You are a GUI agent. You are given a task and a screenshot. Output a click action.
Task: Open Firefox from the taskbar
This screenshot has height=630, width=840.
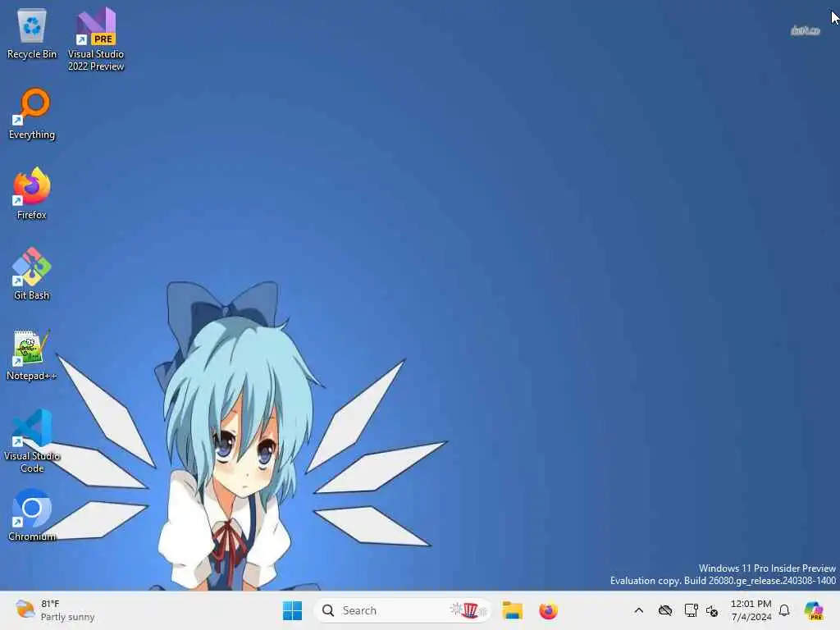(548, 610)
